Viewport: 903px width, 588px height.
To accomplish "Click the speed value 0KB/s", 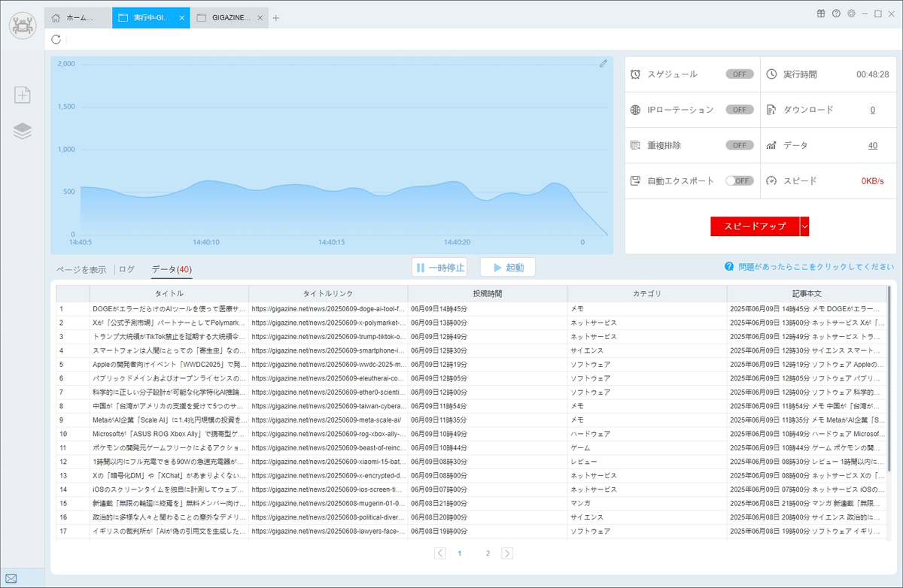I will tap(873, 180).
